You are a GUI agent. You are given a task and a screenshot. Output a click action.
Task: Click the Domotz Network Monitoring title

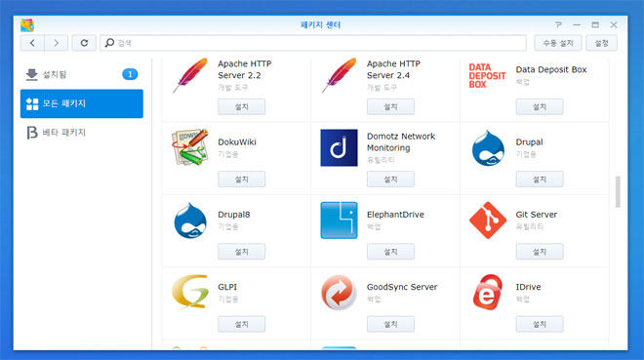[x=401, y=142]
